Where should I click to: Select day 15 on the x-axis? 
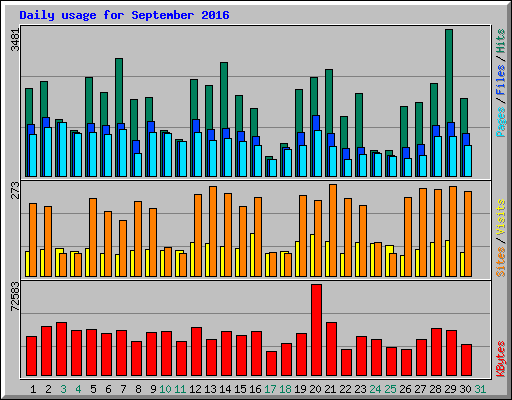240,389
